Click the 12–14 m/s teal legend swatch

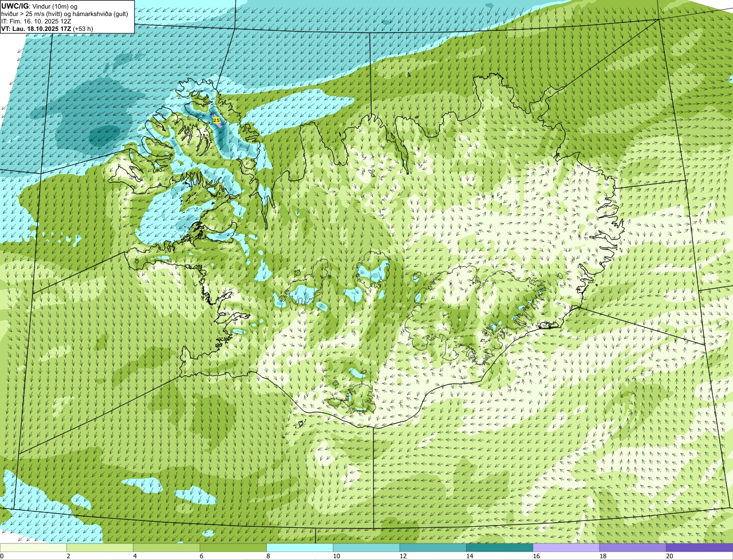[x=433, y=547]
